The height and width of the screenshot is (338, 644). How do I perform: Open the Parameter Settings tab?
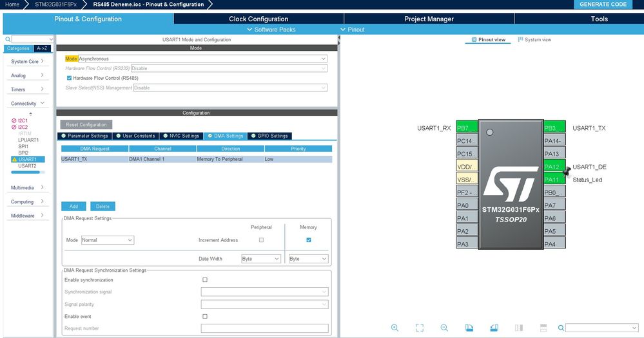pos(84,136)
